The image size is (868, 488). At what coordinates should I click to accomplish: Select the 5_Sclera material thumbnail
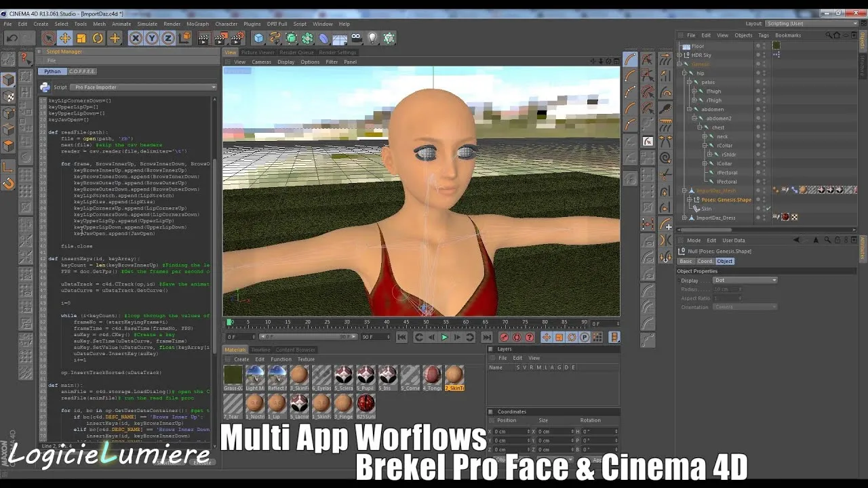[x=343, y=378]
